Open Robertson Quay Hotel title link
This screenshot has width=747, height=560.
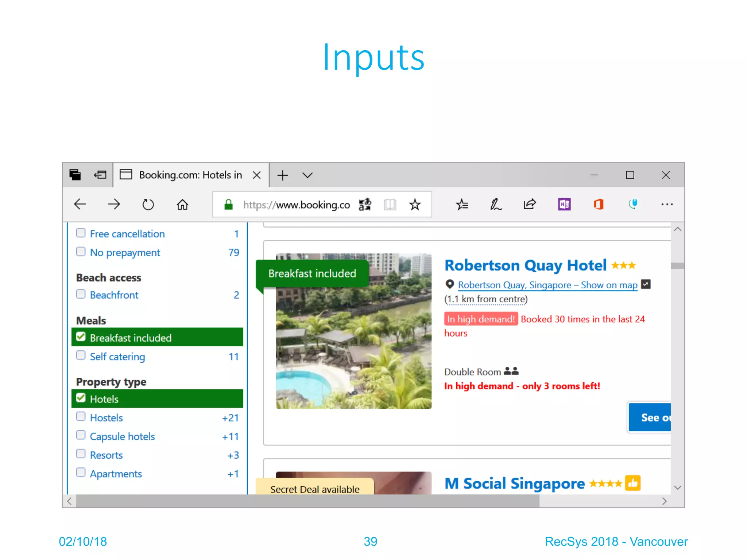(525, 265)
